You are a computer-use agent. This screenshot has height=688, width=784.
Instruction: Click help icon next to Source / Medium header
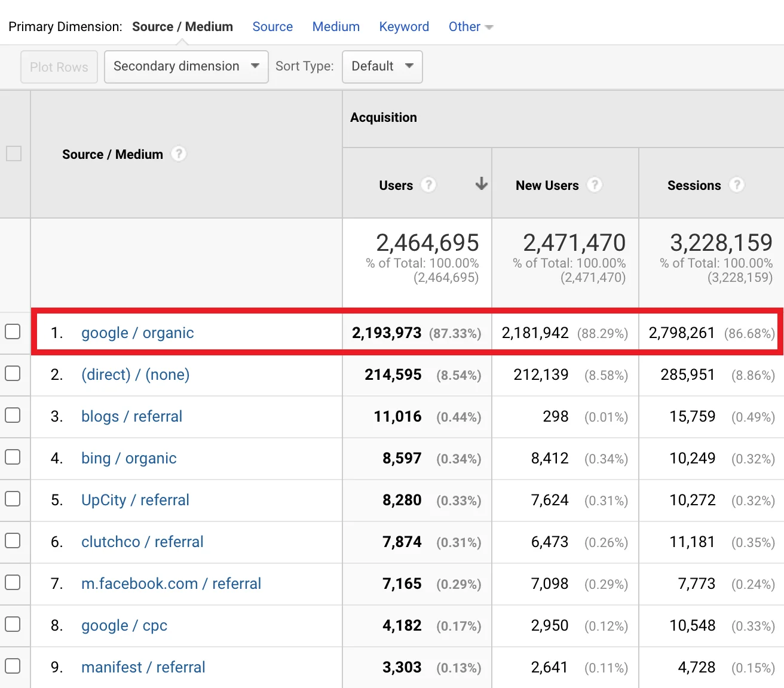179,154
